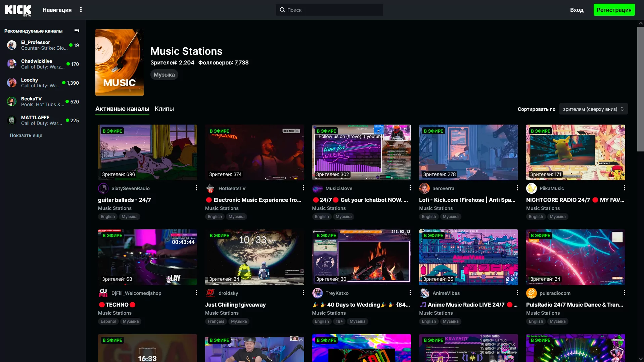Open the pulsradiocom channel name link
This screenshot has width=644, height=362.
[555, 293]
